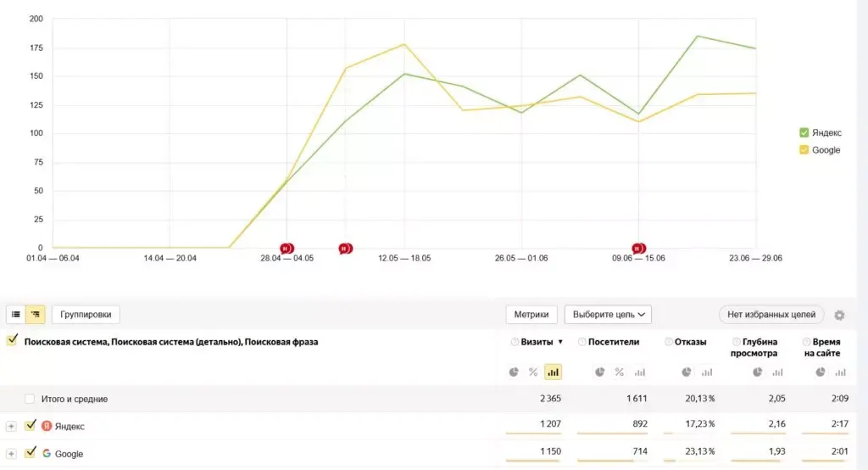The height and width of the screenshot is (470, 868).
Task: Show pie chart for Посетители column
Action: [599, 372]
